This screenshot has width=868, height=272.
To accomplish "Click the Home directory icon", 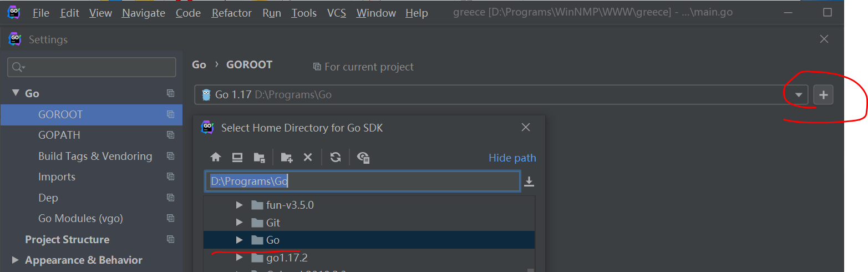I will click(216, 158).
